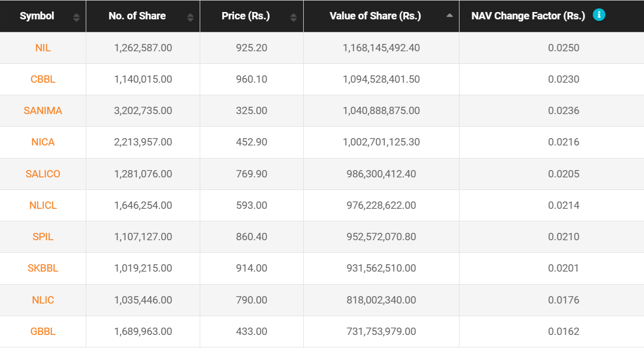Click the NICA symbol
Image resolution: width=644 pixels, height=348 pixels.
point(43,142)
